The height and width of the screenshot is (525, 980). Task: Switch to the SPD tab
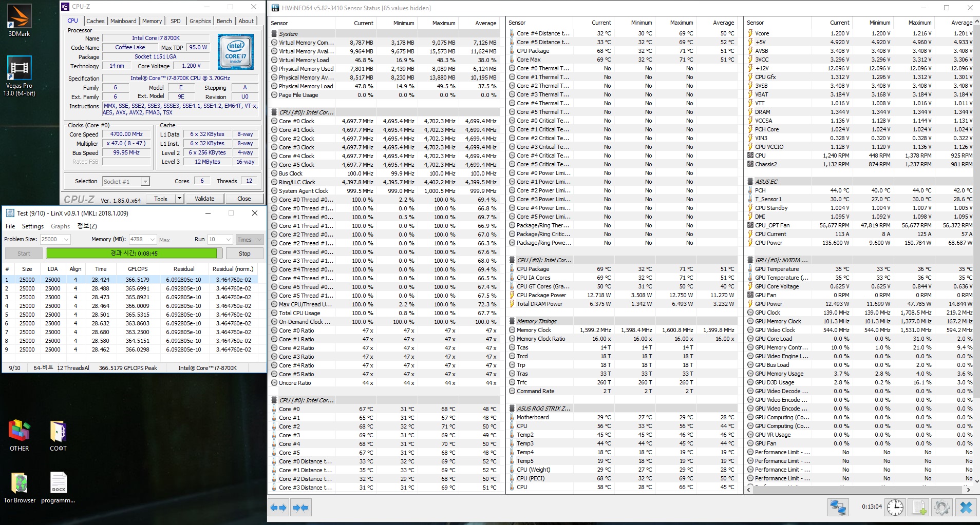pos(176,21)
